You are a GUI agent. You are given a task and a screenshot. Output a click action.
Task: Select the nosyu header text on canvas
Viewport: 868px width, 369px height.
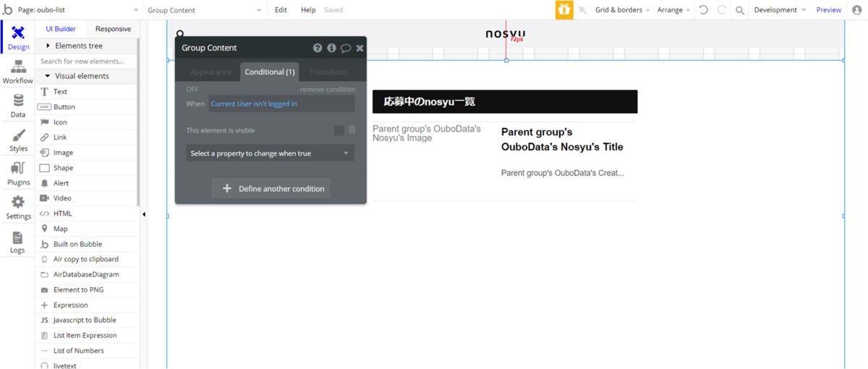505,33
